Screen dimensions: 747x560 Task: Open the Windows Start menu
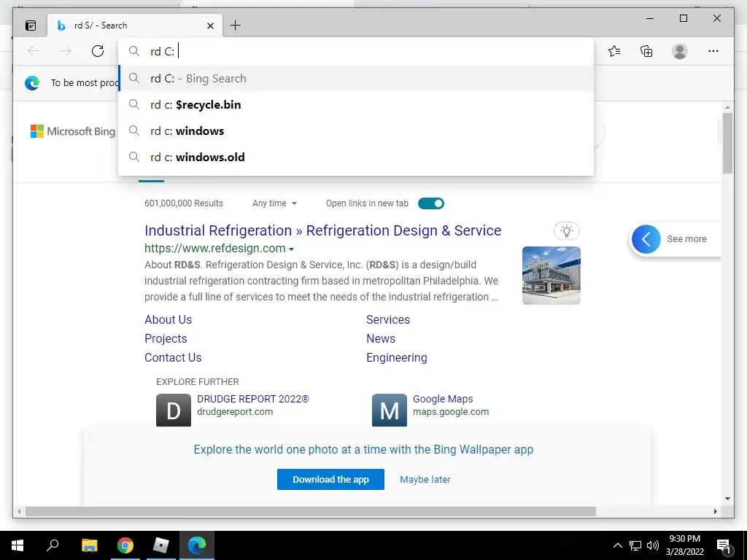[18, 545]
